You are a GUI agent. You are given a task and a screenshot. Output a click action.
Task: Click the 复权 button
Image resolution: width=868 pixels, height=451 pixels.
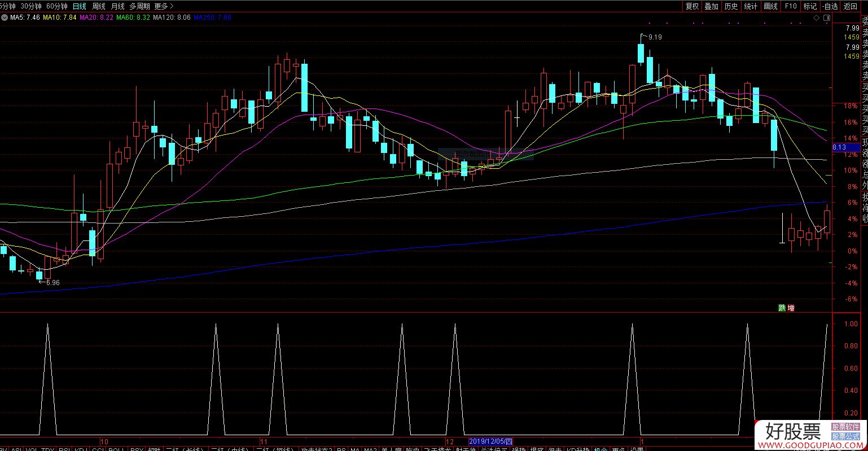tap(692, 6)
